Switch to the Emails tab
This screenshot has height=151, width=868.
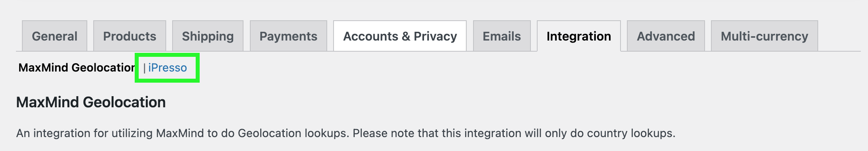(502, 36)
